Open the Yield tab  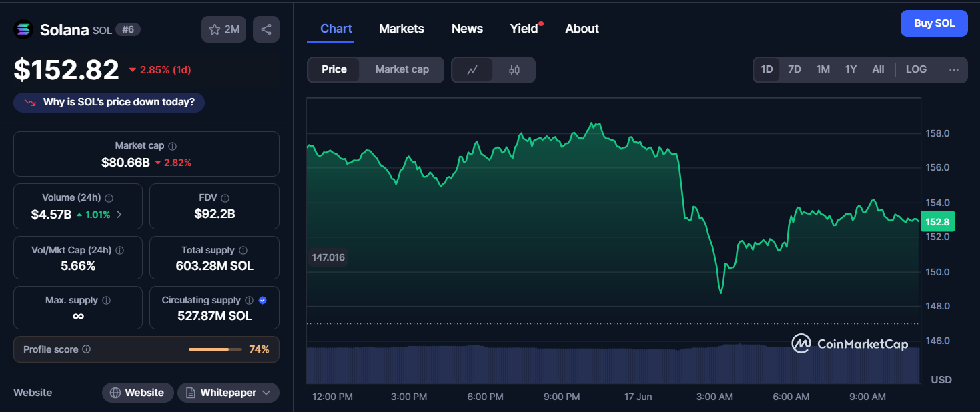[x=524, y=29]
